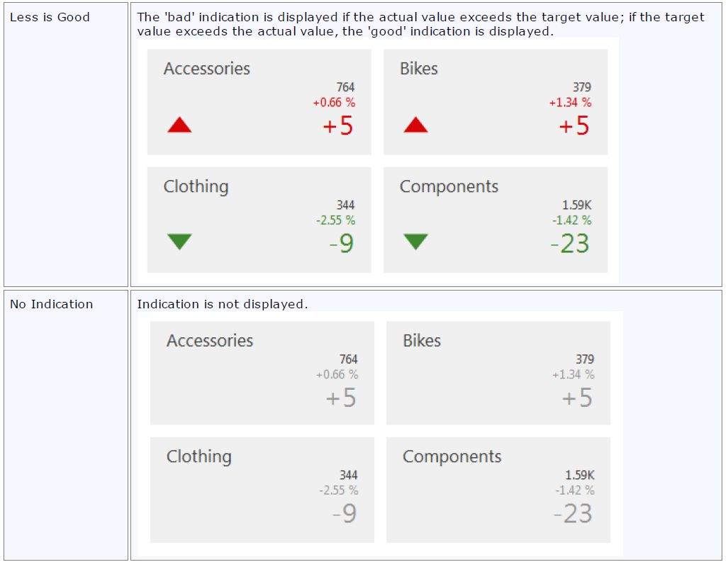Viewport: 728px width, 562px height.
Task: Click the green down triangle in the Components card
Action: (415, 242)
